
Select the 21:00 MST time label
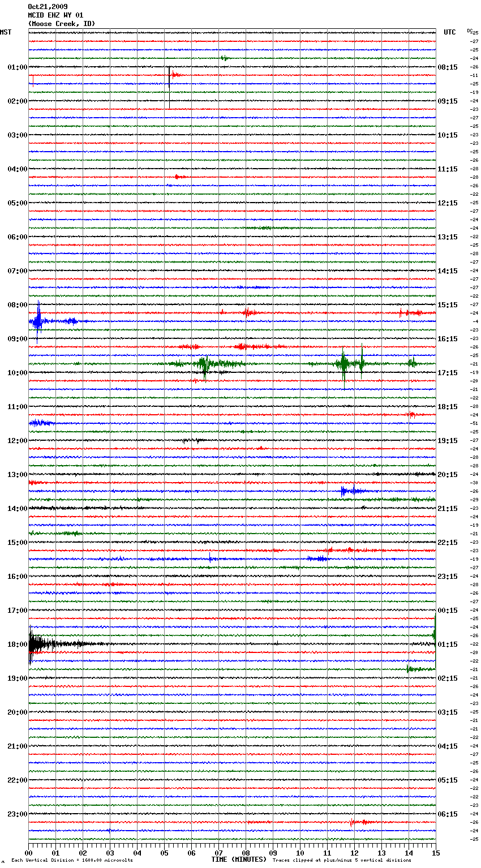click(18, 746)
